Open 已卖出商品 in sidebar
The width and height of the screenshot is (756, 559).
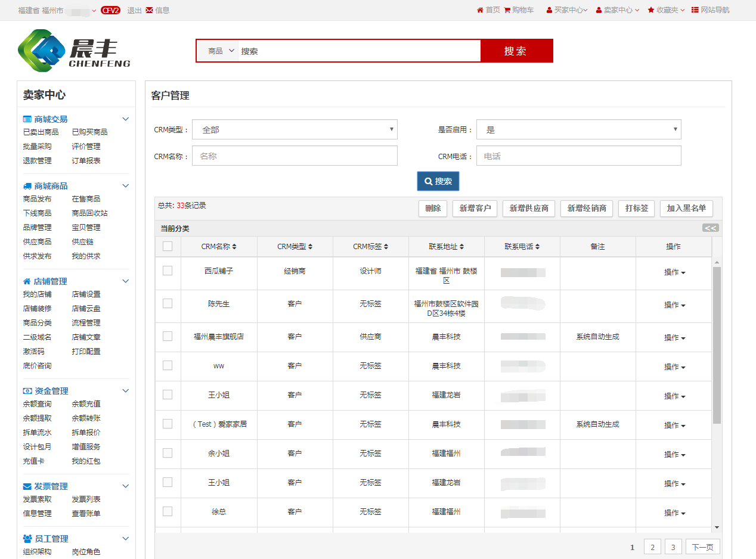coord(41,132)
